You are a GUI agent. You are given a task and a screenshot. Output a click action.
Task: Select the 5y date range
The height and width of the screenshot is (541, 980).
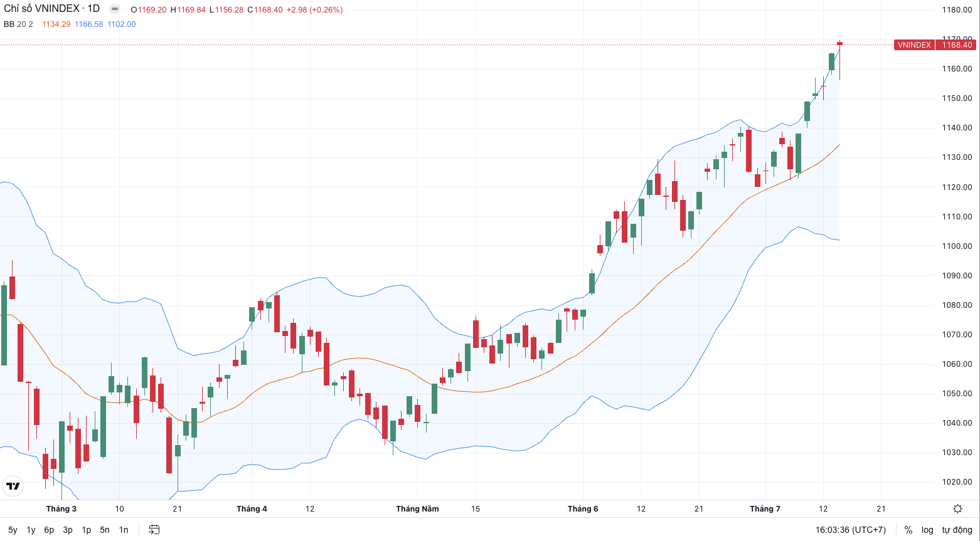pos(13,530)
